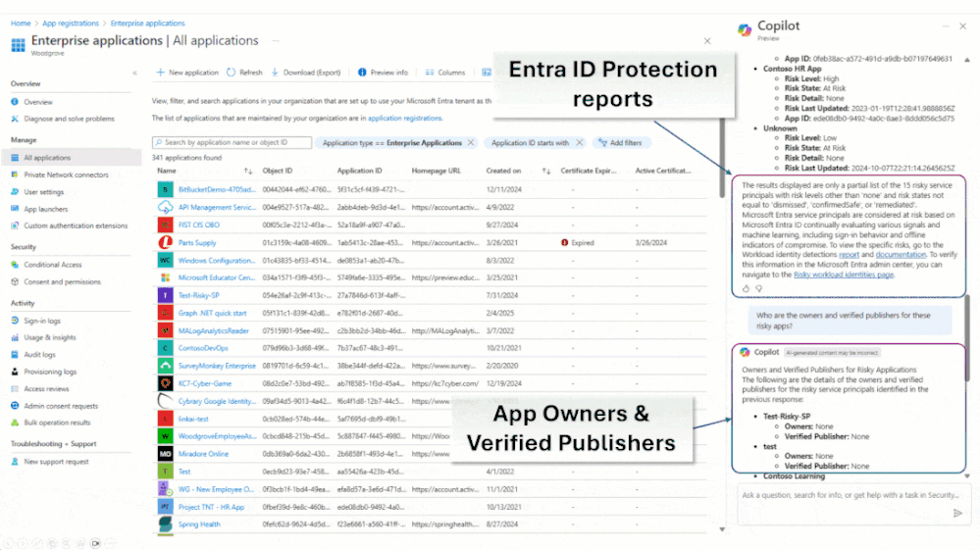
Task: Click the New application plus icon
Action: [x=161, y=73]
